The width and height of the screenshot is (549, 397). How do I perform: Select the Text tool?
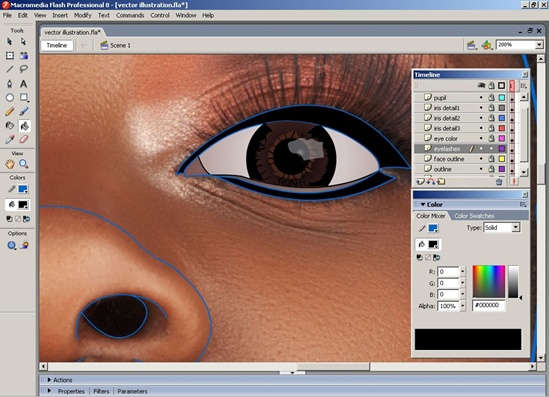click(23, 84)
